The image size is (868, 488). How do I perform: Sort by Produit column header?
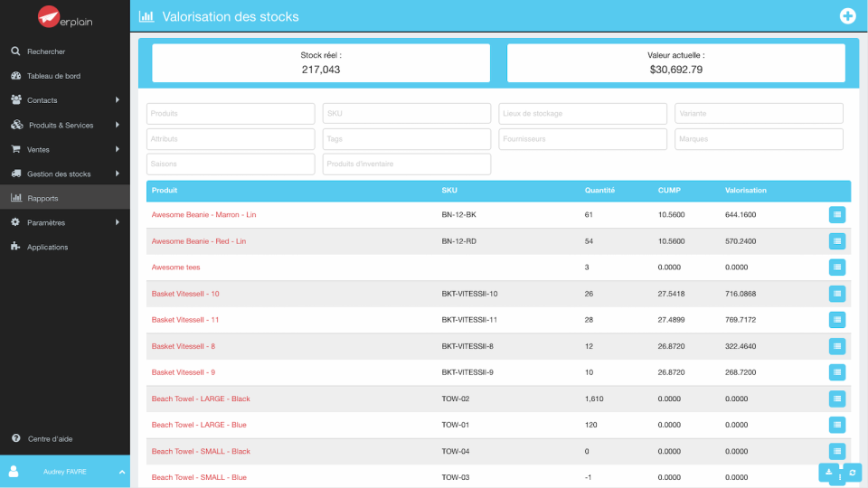pyautogui.click(x=165, y=191)
